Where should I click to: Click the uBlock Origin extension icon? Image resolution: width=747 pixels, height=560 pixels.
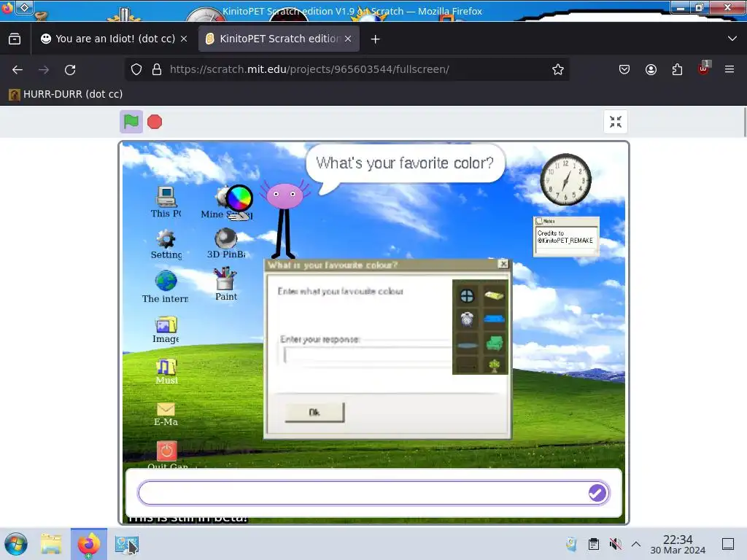(x=704, y=69)
